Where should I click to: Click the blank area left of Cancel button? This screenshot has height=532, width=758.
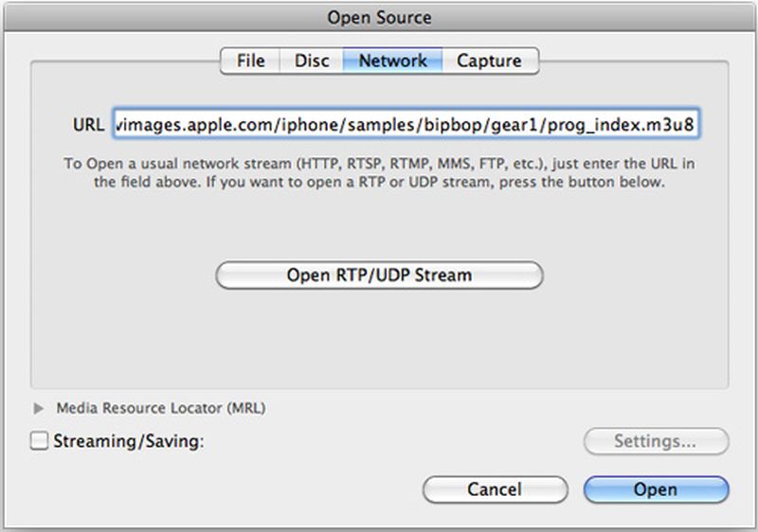(x=237, y=489)
